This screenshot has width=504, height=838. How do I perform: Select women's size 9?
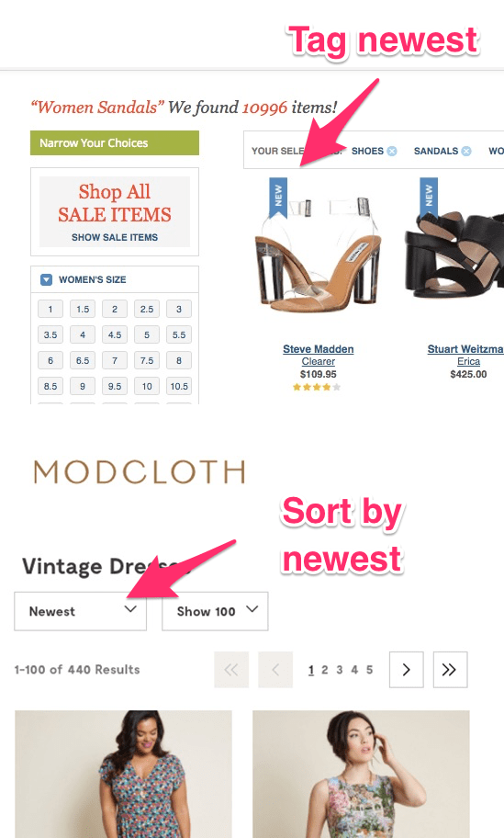pos(83,387)
